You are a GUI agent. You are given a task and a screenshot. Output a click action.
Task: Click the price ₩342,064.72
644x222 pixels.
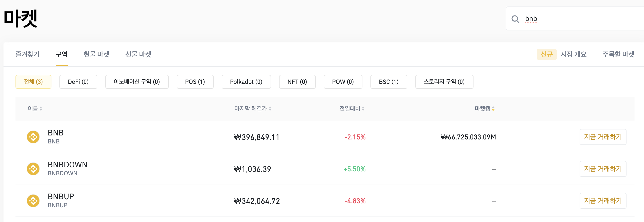tap(257, 201)
